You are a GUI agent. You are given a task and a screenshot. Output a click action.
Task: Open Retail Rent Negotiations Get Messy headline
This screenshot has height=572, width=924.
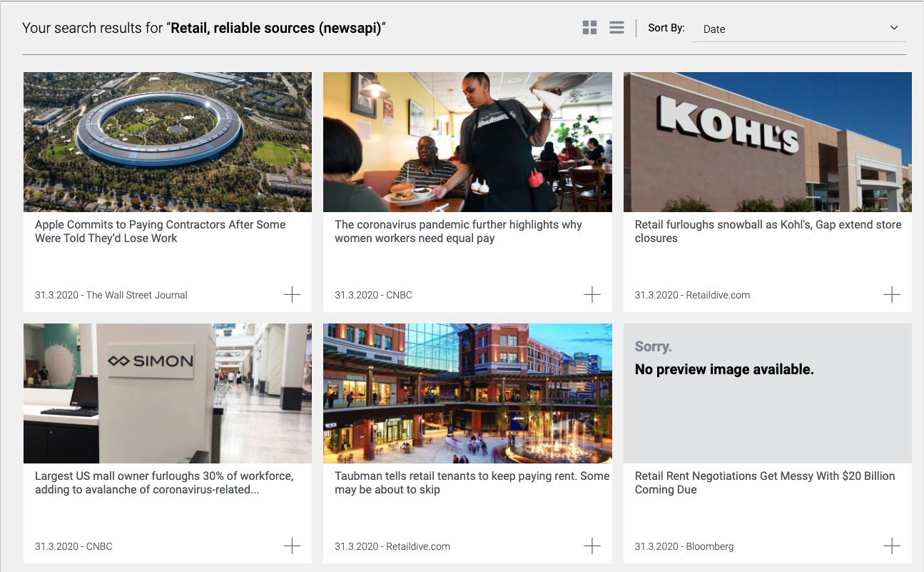point(765,483)
